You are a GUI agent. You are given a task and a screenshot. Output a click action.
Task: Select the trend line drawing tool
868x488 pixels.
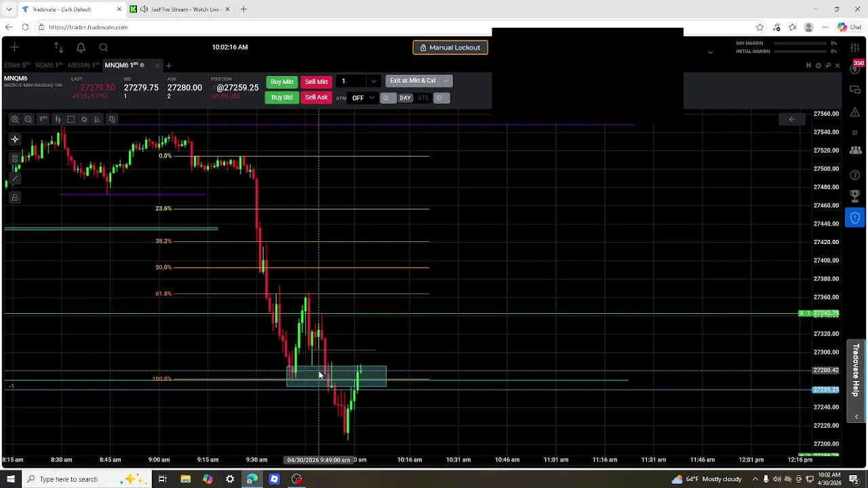pyautogui.click(x=14, y=178)
